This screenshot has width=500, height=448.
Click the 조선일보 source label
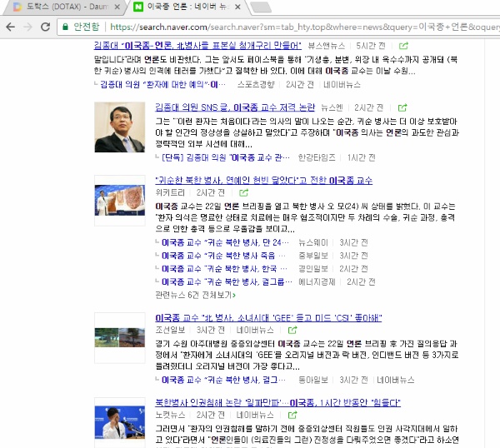pos(170,330)
